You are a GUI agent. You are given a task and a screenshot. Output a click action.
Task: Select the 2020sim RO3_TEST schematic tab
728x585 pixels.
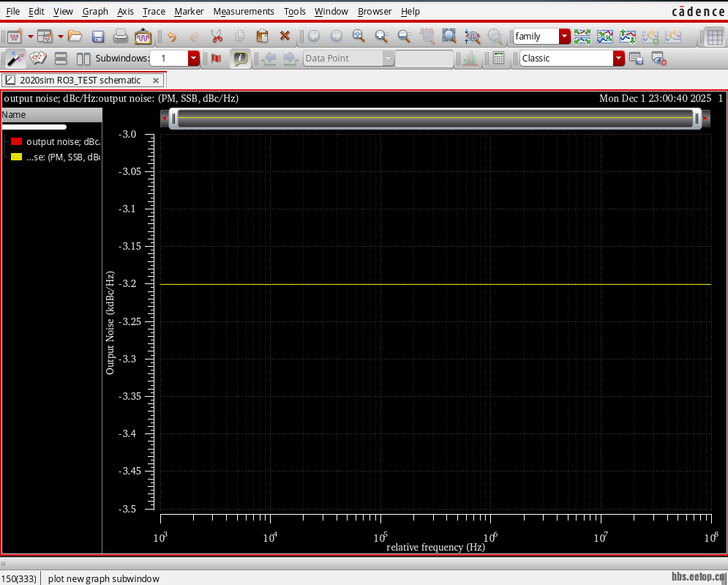click(80, 81)
